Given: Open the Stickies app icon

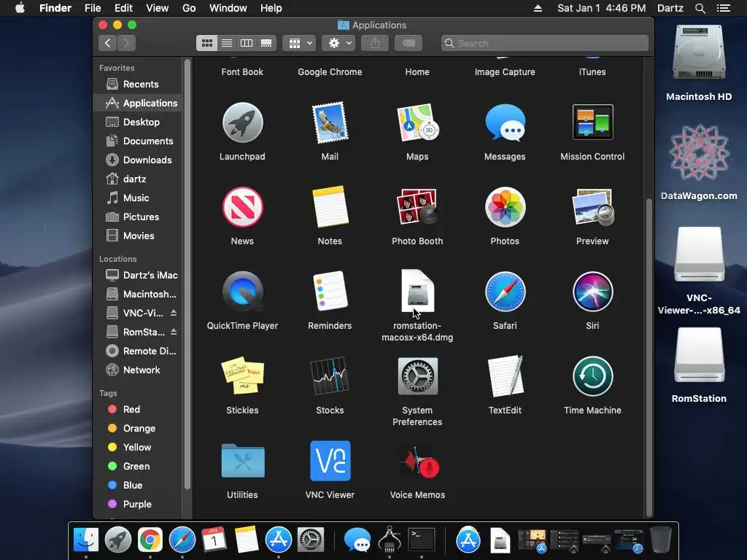Looking at the screenshot, I should click(x=242, y=376).
